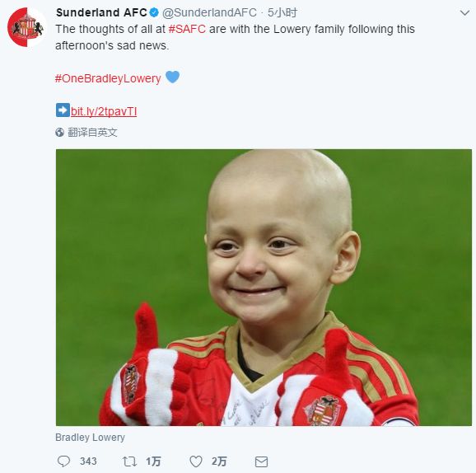
Task: Open the @SunderlandAFC handle
Action: [x=209, y=12]
